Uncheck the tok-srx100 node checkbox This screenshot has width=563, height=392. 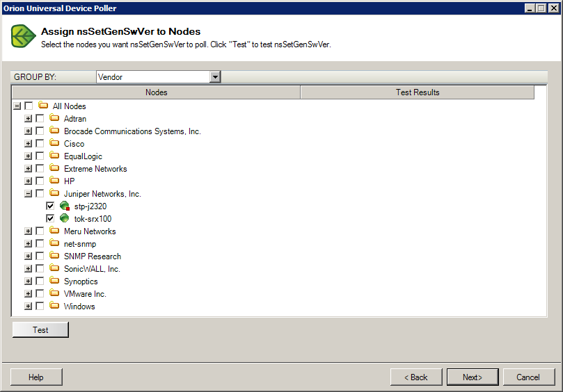(x=50, y=218)
